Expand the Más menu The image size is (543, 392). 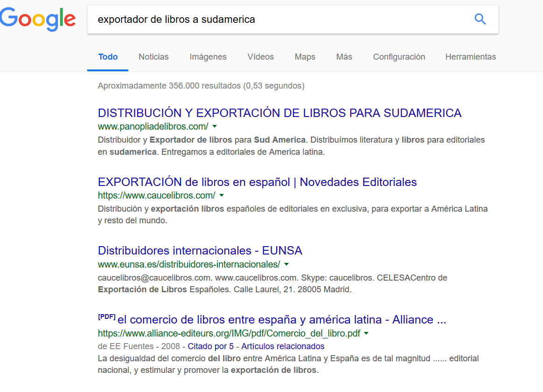coord(344,57)
